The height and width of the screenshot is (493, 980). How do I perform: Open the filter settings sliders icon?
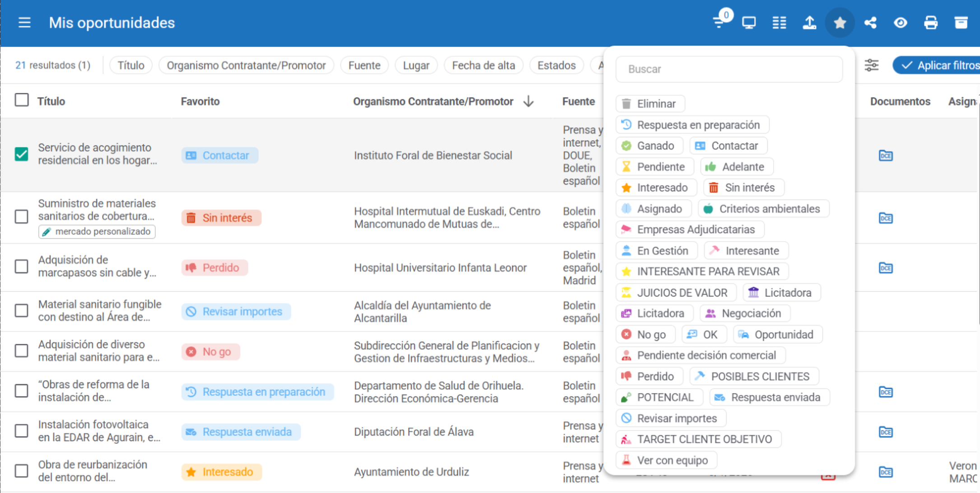pyautogui.click(x=872, y=65)
